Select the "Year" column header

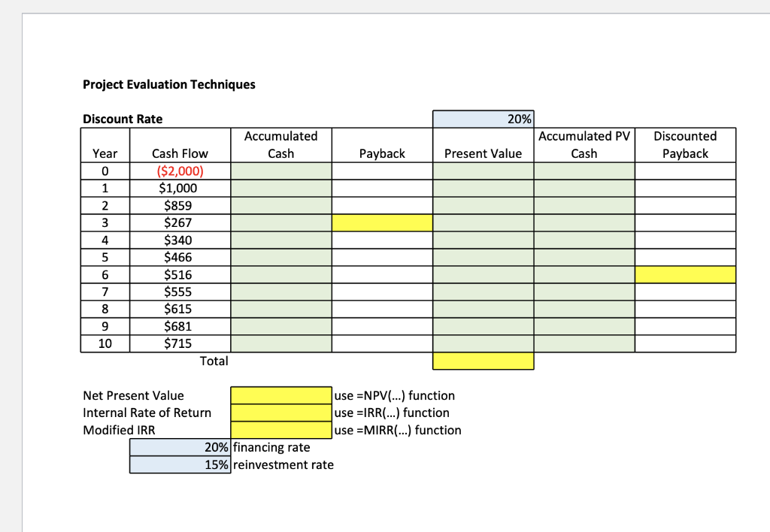[x=105, y=145]
